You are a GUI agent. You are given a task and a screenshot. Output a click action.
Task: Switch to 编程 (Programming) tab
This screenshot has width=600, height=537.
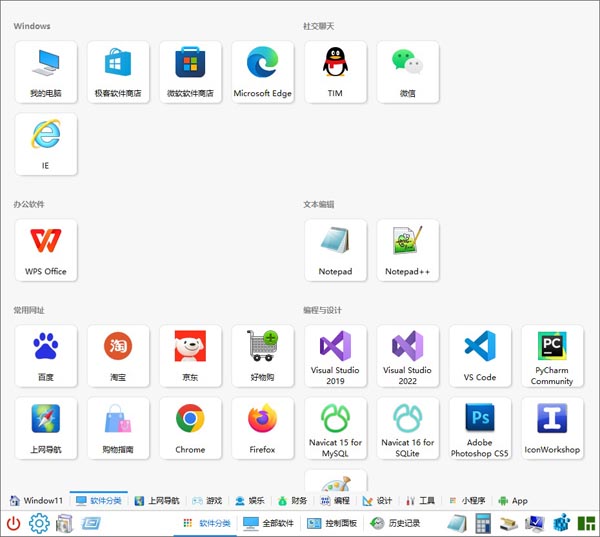[335, 501]
